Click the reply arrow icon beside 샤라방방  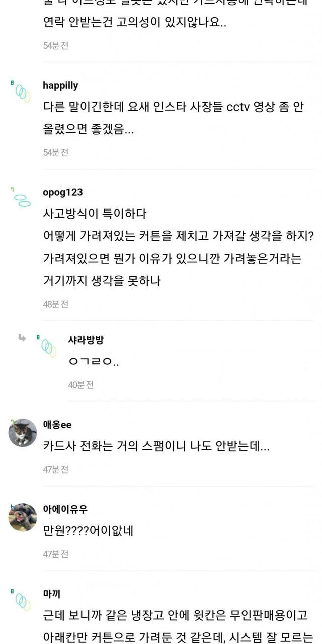22,338
